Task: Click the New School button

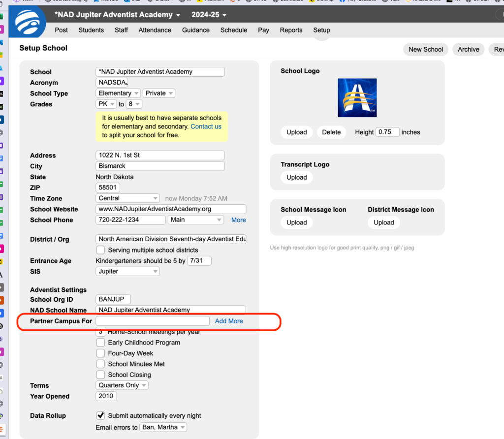Action: point(425,49)
